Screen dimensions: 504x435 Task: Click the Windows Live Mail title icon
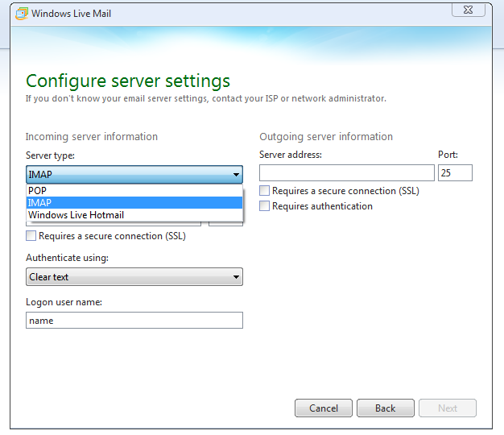[22, 14]
